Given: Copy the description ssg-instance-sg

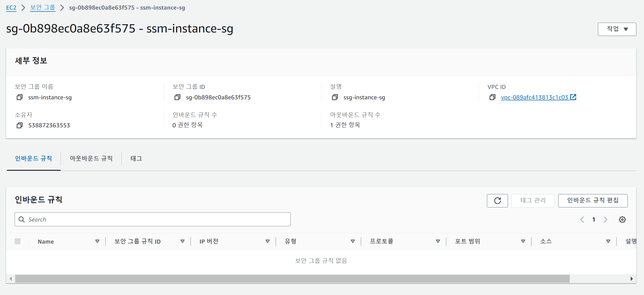Looking at the screenshot, I should click(x=335, y=97).
